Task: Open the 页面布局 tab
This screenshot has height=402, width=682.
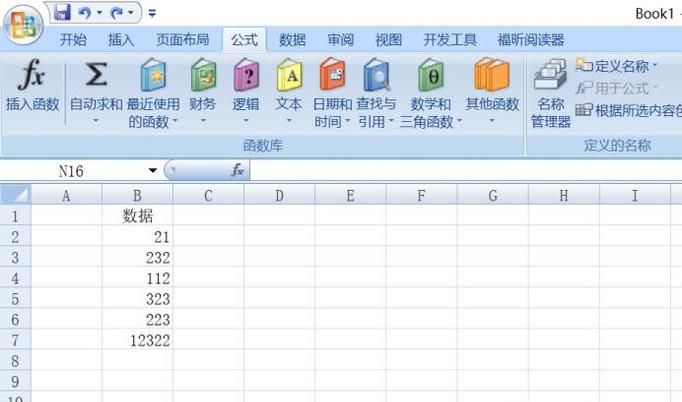Action: point(183,40)
